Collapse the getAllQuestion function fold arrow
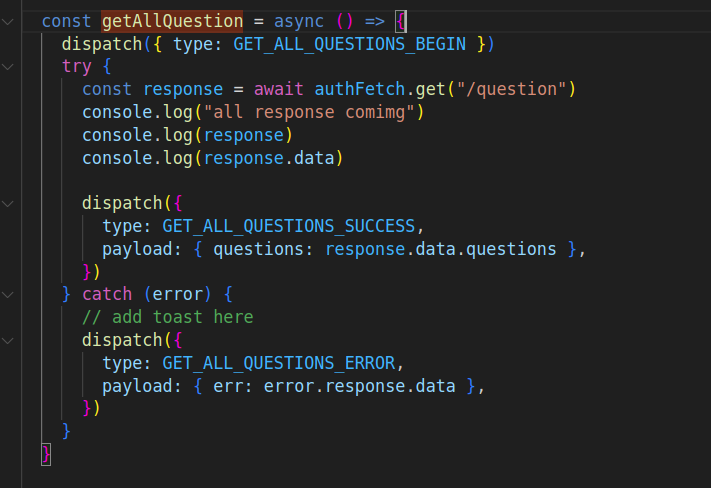This screenshot has height=488, width=711. point(8,21)
